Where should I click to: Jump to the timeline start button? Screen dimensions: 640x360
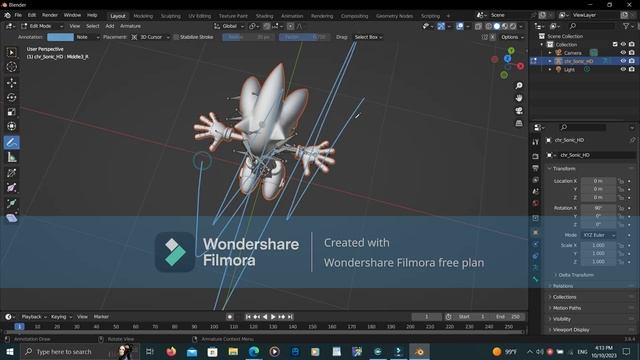pyautogui.click(x=248, y=317)
